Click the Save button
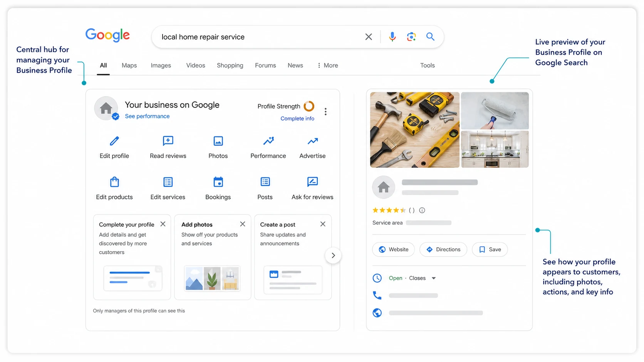Image resolution: width=644 pixels, height=362 pixels. (x=490, y=249)
